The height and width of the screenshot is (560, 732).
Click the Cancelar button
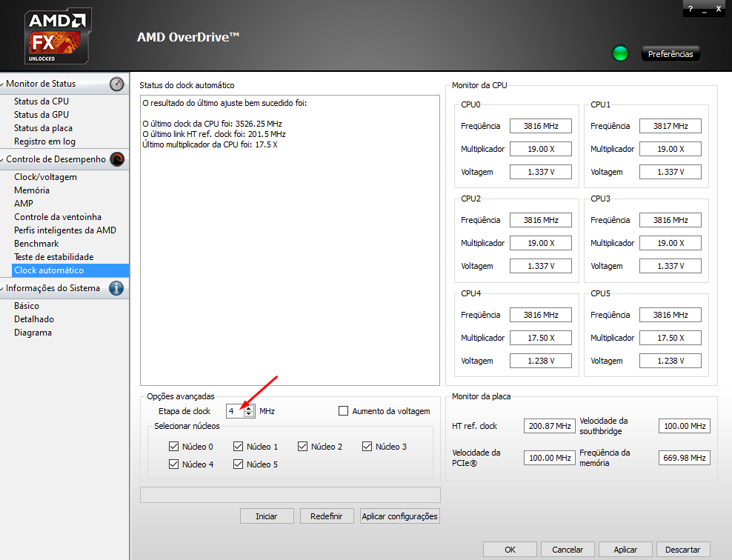pos(568,550)
